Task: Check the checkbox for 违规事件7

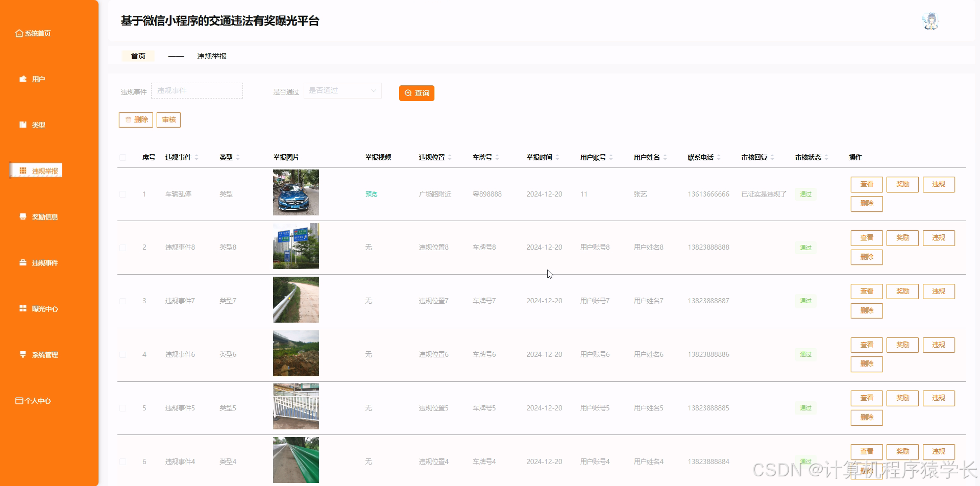Action: click(122, 301)
